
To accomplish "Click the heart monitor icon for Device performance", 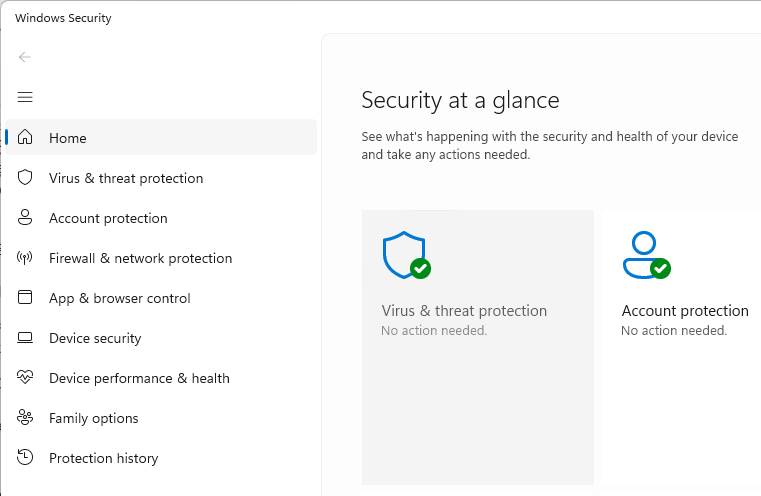I will [25, 377].
